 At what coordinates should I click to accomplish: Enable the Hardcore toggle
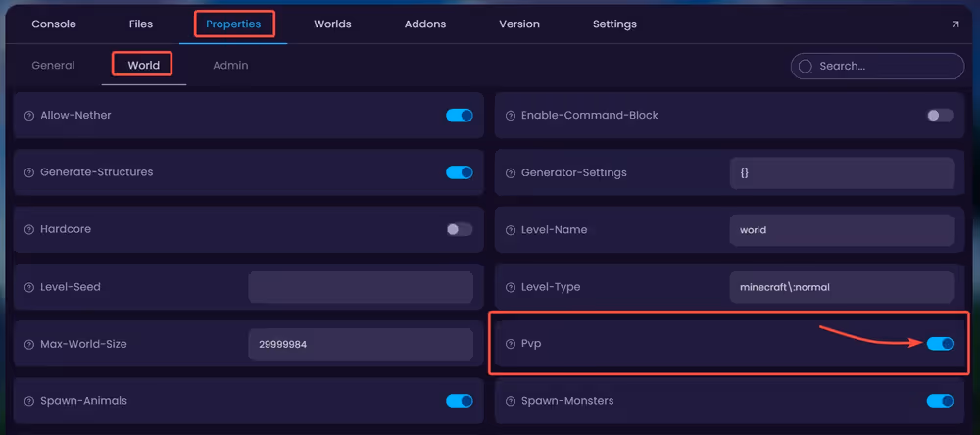[459, 230]
